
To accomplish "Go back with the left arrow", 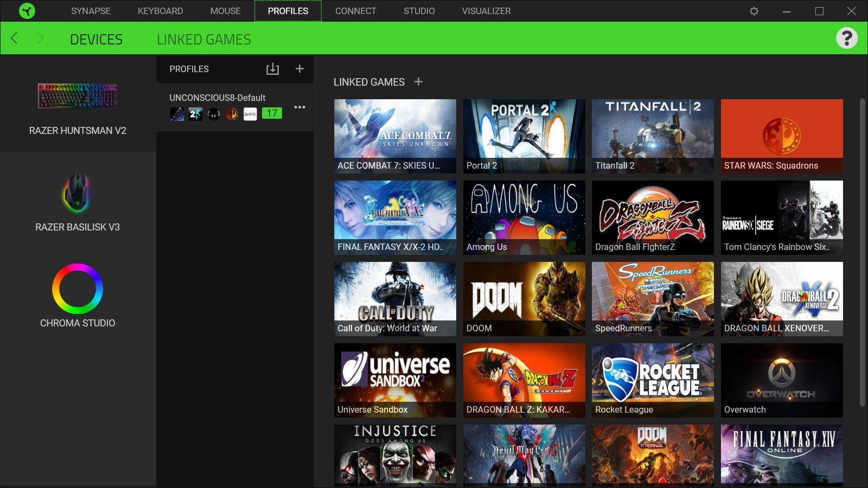I will coord(15,38).
